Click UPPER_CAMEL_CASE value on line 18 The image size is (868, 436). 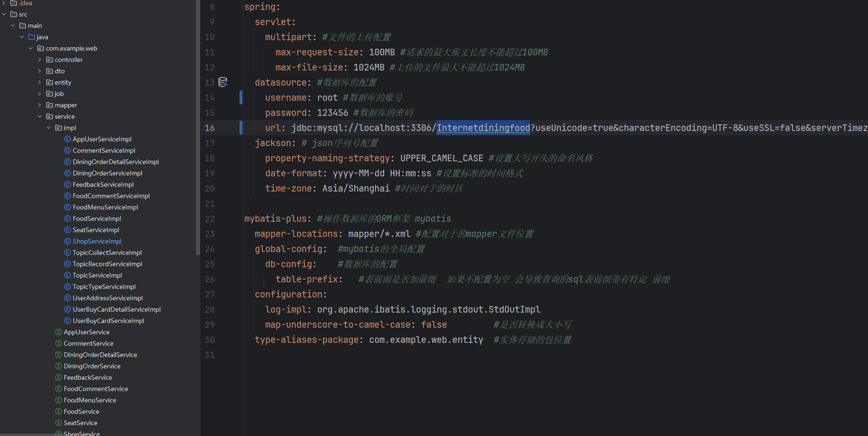coord(442,158)
